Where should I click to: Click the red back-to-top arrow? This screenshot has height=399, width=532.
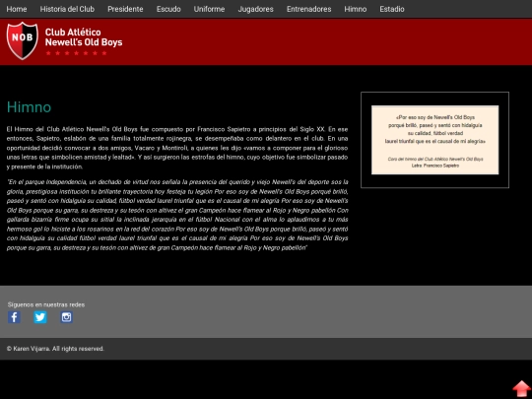[x=521, y=389]
